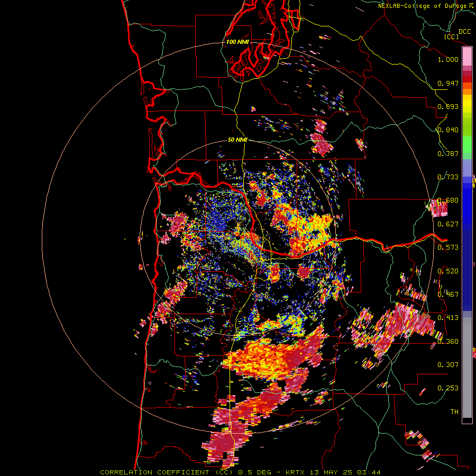Image resolution: width=476 pixels, height=476 pixels.
Task: Click the CORRELATION COEFFICIENT footer title
Action: tap(167, 472)
